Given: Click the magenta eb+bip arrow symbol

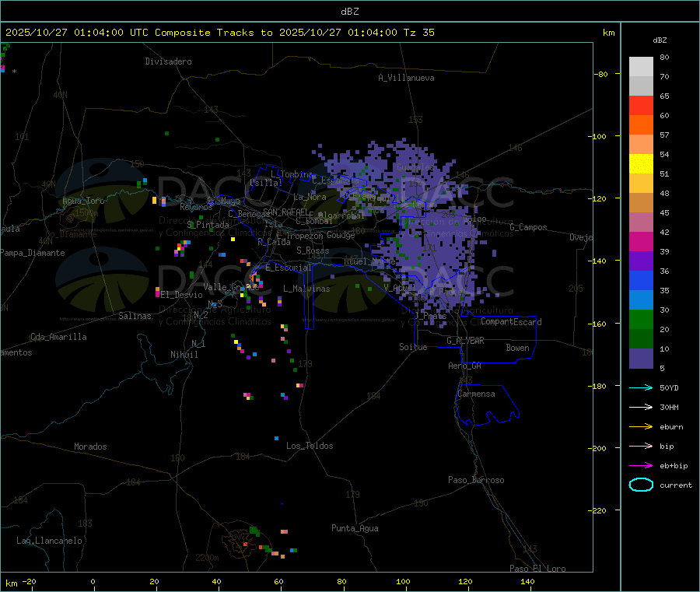Looking at the screenshot, I should point(640,465).
